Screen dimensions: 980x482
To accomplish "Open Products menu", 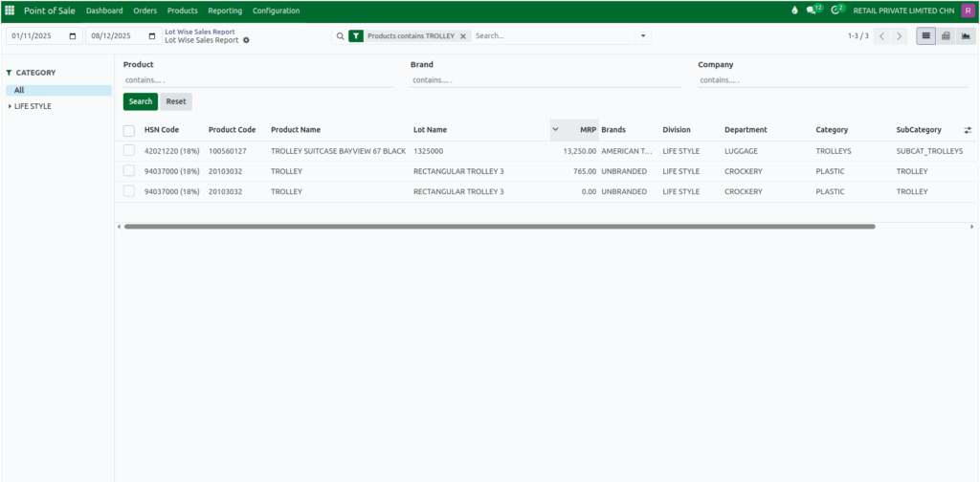I will [183, 11].
